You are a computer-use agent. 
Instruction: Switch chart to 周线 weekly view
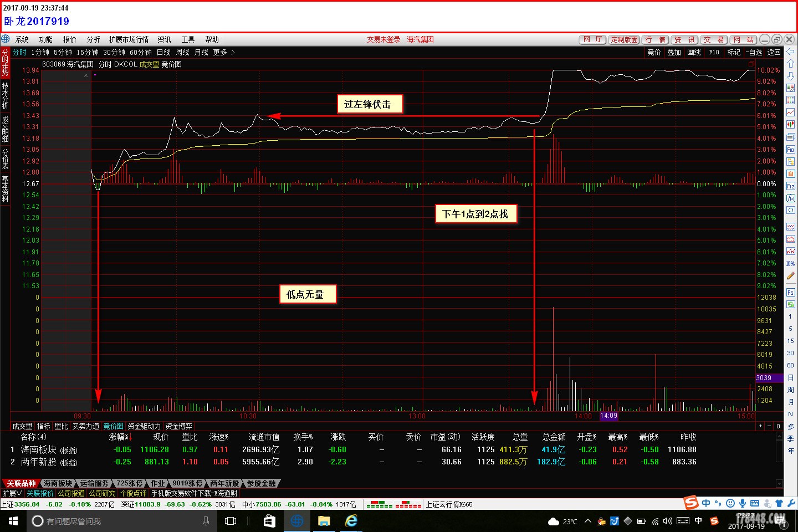[x=182, y=52]
